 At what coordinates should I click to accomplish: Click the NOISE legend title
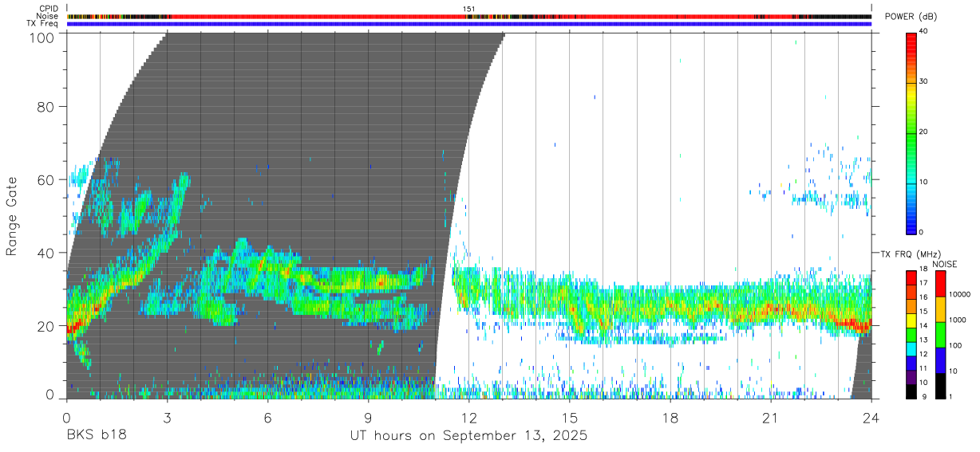(945, 264)
